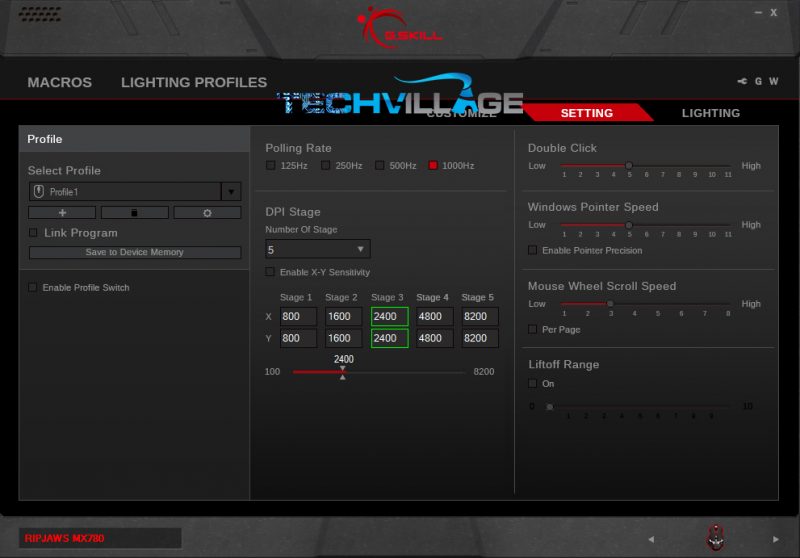Edit Stage 5 Y DPI field
Screen dimensions: 800x558
point(480,338)
